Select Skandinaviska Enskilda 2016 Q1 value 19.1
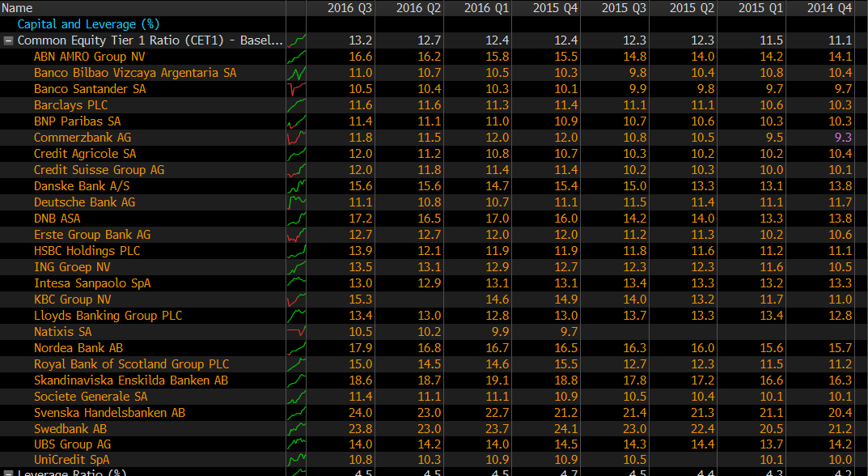 point(498,380)
